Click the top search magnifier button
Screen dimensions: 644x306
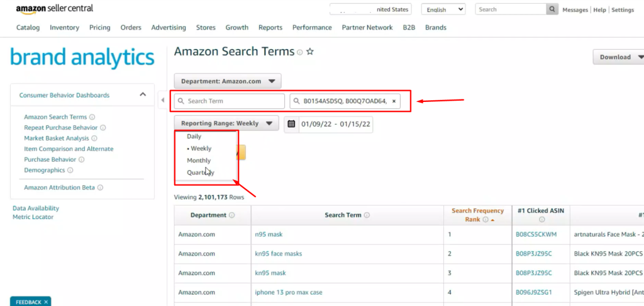click(552, 9)
